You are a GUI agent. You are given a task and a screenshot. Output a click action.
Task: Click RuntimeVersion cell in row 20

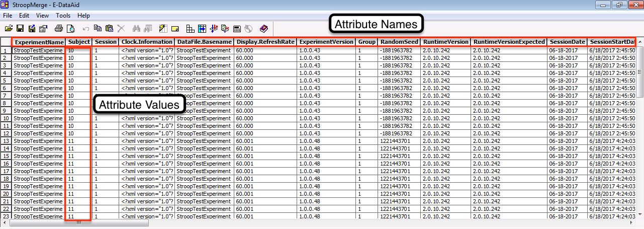pos(445,194)
